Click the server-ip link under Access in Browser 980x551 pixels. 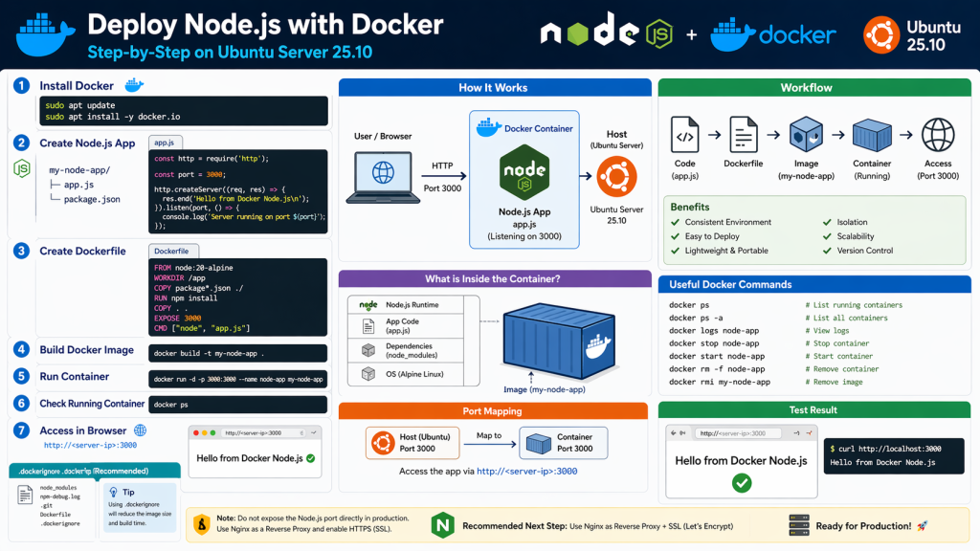[90, 445]
